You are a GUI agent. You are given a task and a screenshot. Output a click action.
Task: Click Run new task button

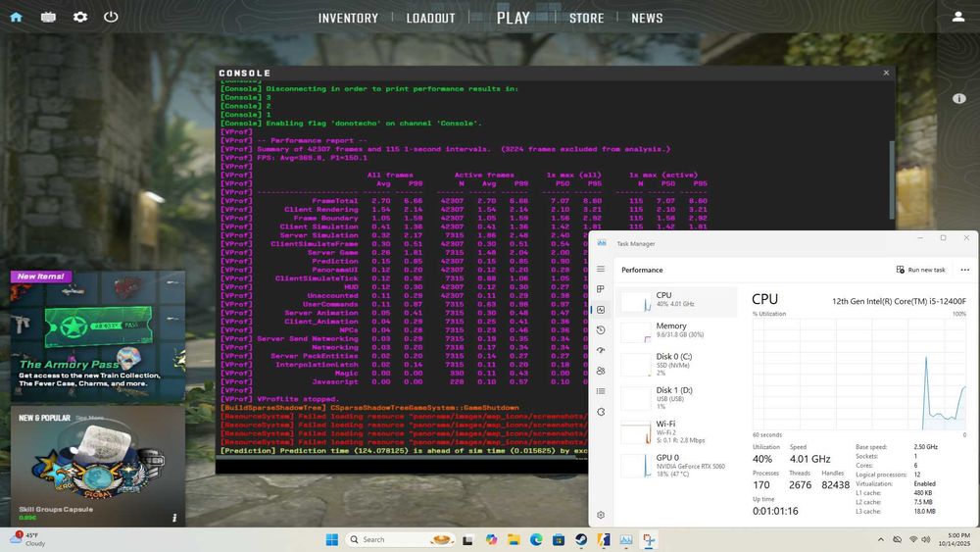(921, 270)
